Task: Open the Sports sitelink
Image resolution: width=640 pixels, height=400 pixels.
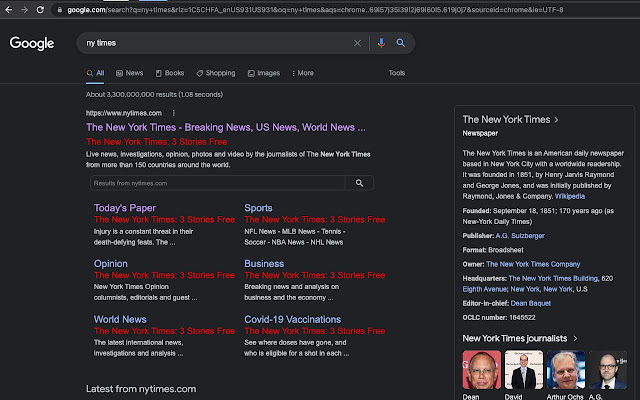Action: 258,208
